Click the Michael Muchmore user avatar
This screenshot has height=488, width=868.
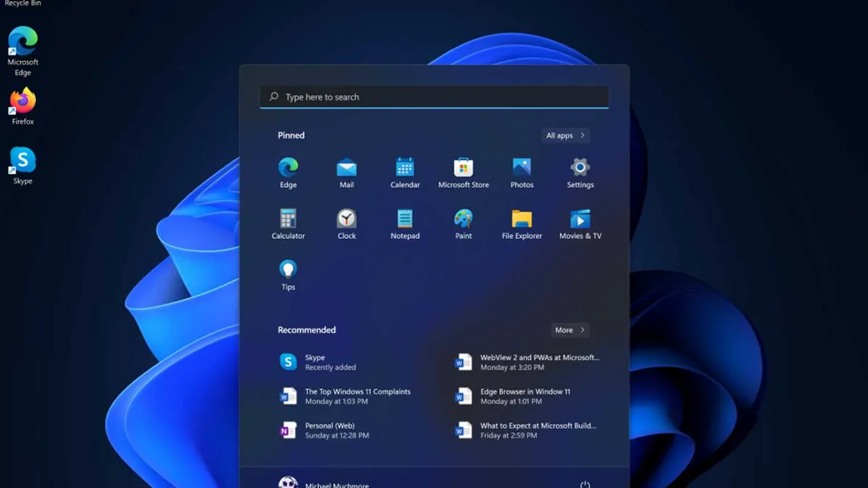tap(288, 483)
